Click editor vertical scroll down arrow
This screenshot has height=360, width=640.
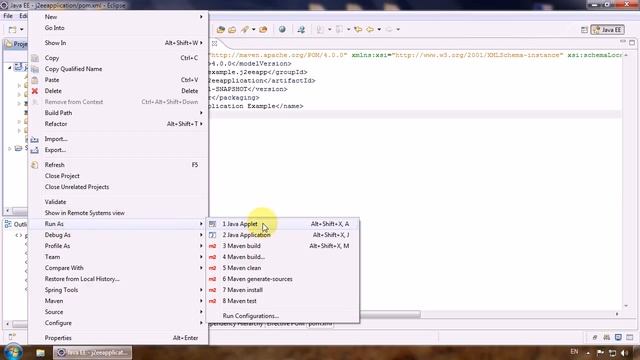coord(626,306)
